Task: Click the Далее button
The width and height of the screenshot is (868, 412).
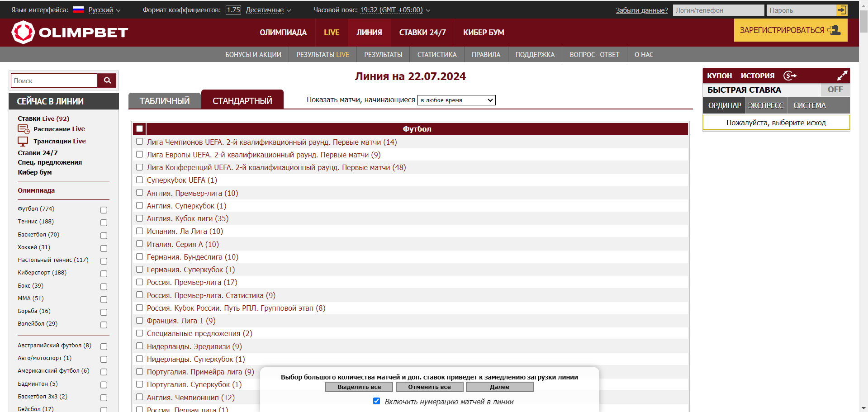Action: coord(499,387)
